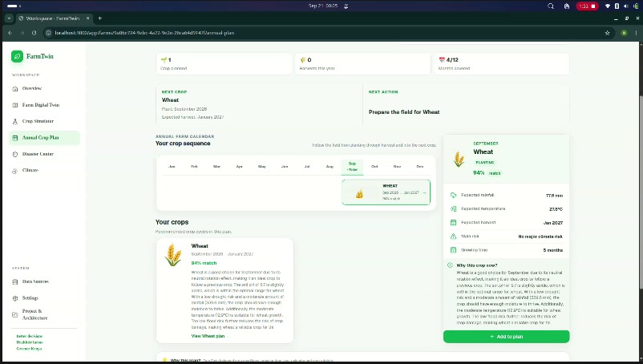
Task: Click the Crop planned seedling icon
Action: click(x=164, y=60)
